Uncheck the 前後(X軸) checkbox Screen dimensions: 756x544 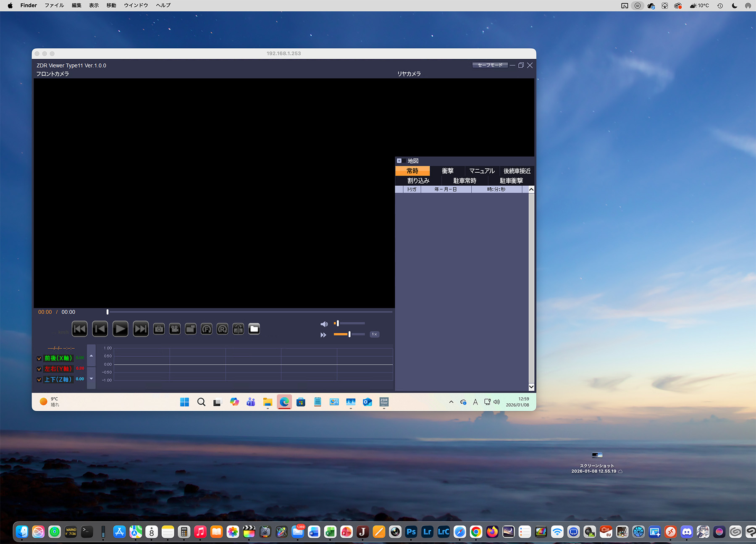click(x=39, y=358)
